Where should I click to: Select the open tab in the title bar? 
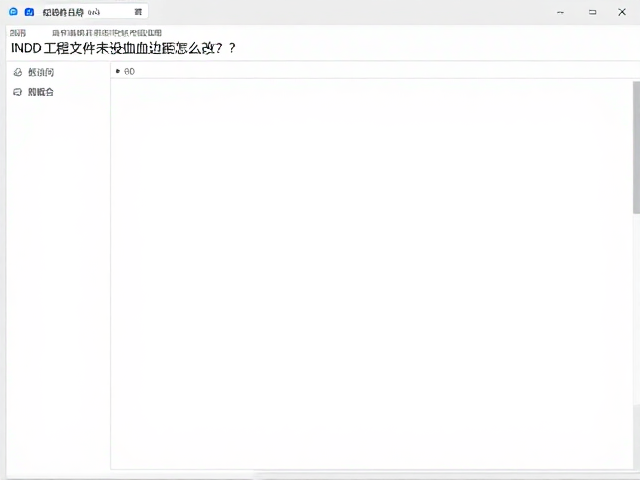pyautogui.click(x=93, y=12)
